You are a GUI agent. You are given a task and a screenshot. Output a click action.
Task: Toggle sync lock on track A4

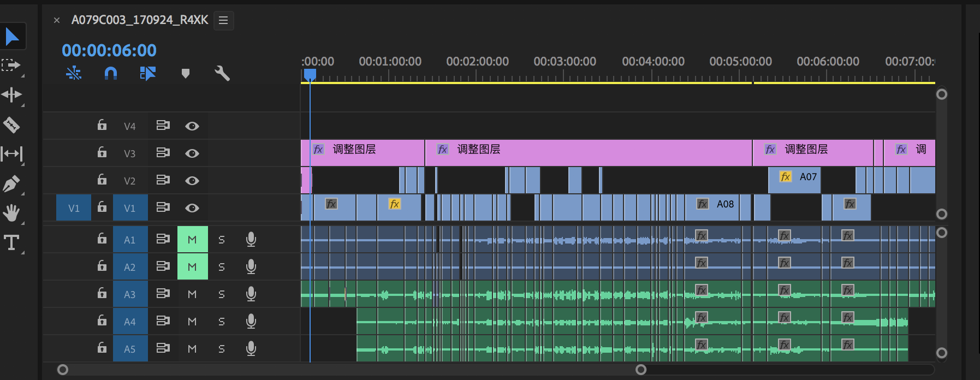pyautogui.click(x=163, y=321)
